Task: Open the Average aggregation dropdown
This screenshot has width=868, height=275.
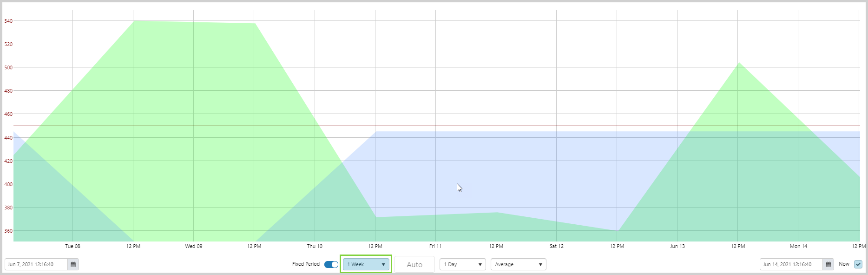Action: coord(518,264)
